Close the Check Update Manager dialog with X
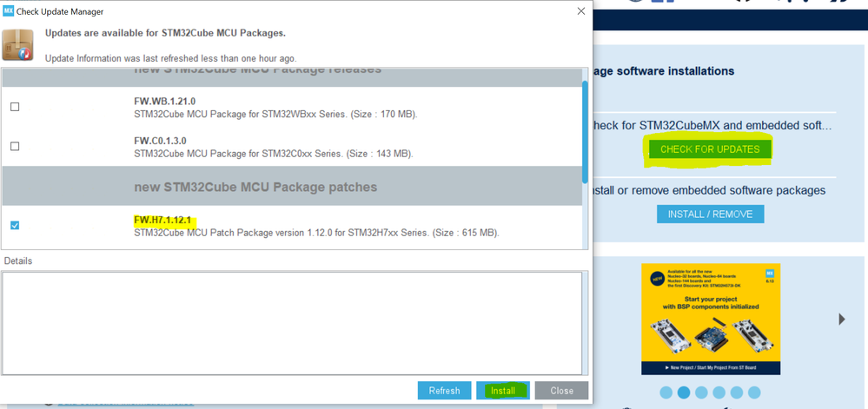 click(580, 11)
